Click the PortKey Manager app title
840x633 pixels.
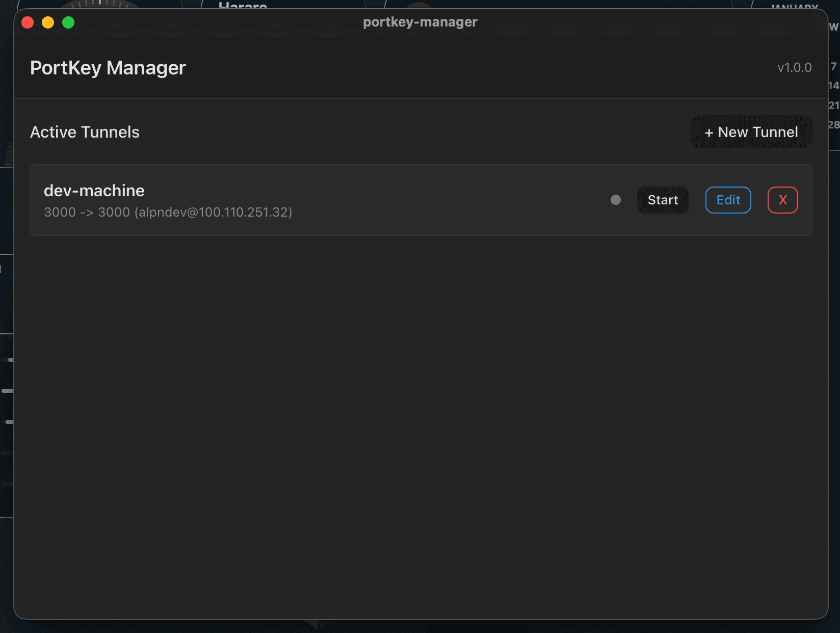point(108,68)
